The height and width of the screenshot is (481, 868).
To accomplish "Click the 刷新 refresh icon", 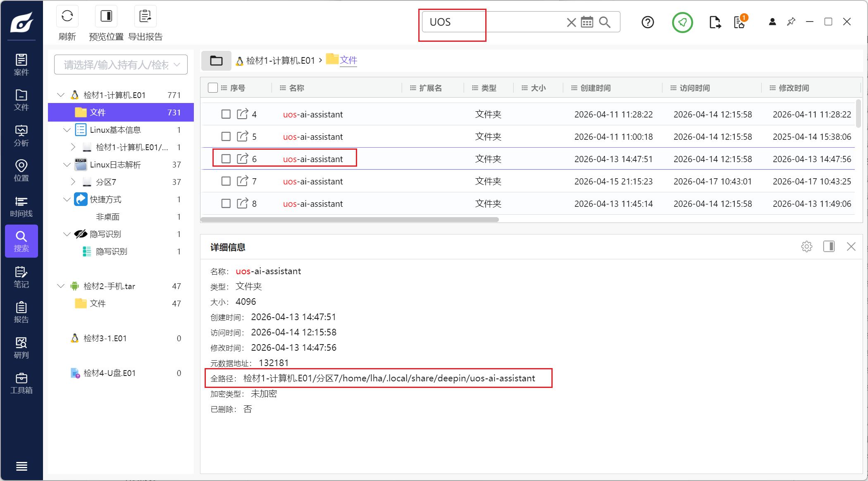I will 67,16.
